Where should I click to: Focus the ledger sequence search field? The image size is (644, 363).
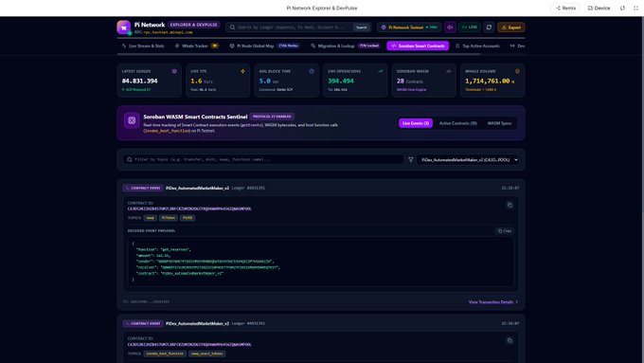[295, 27]
